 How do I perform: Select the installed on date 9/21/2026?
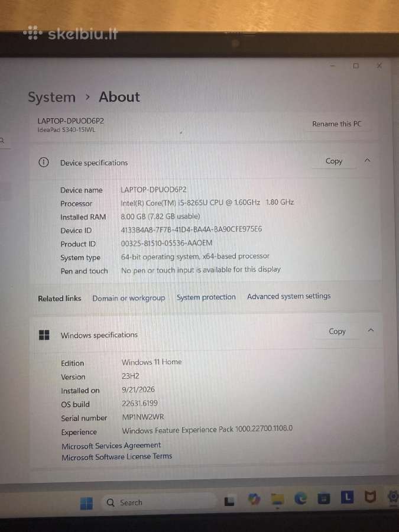[x=138, y=390]
